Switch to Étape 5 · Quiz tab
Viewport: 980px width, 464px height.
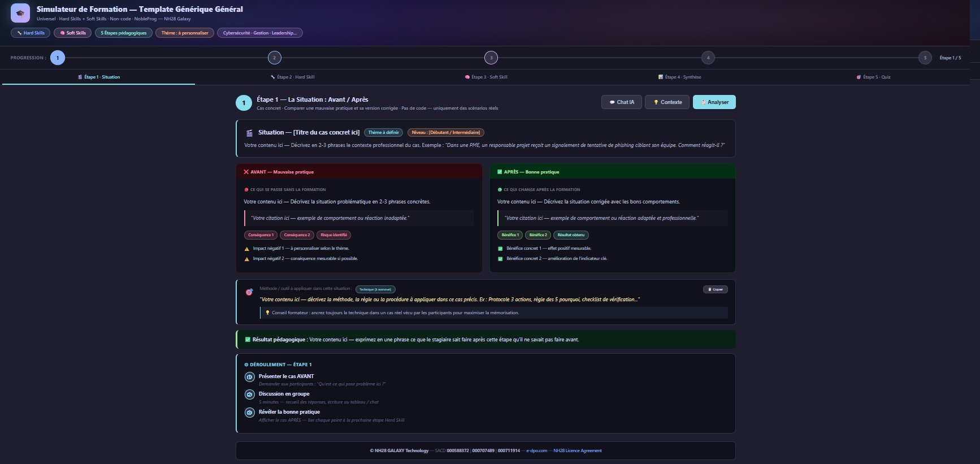tap(874, 77)
